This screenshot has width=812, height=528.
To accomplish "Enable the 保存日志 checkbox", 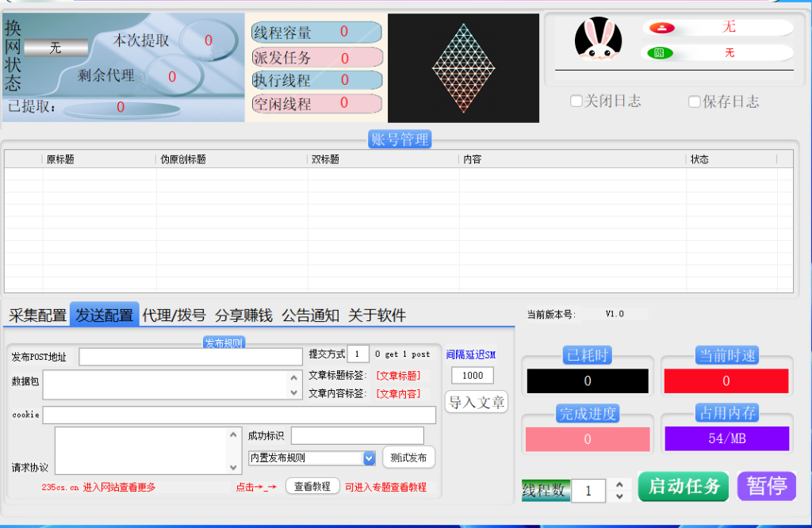I will pyautogui.click(x=695, y=101).
